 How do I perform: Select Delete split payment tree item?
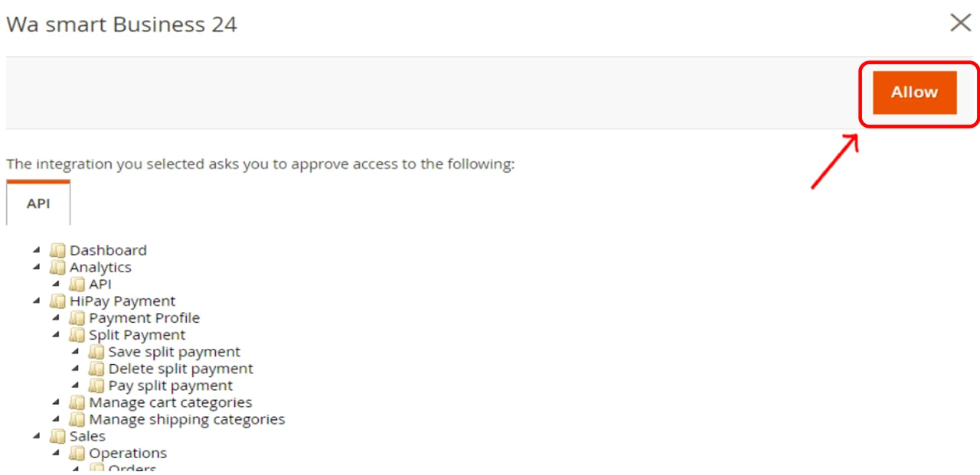(181, 369)
